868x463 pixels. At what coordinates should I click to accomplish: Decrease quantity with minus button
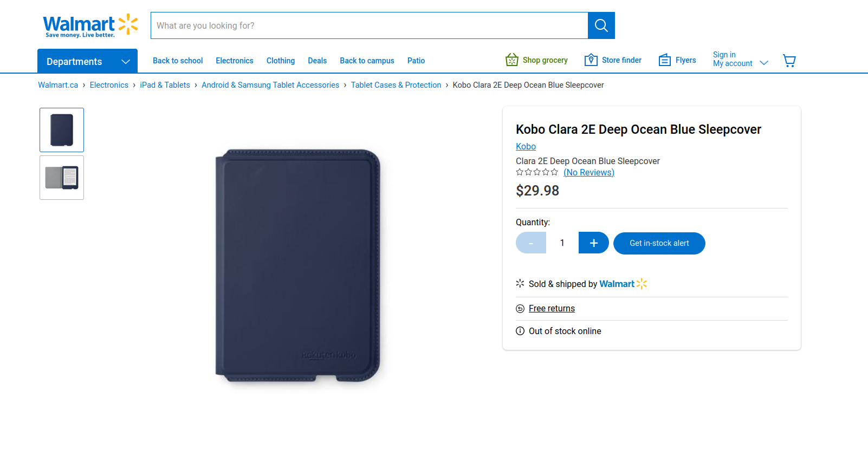pos(531,243)
